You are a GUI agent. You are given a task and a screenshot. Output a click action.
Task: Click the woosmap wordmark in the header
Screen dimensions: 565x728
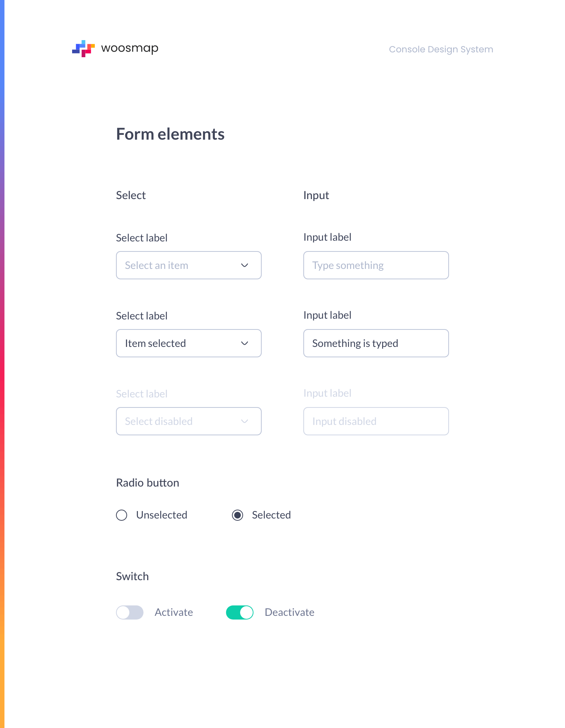tap(129, 48)
